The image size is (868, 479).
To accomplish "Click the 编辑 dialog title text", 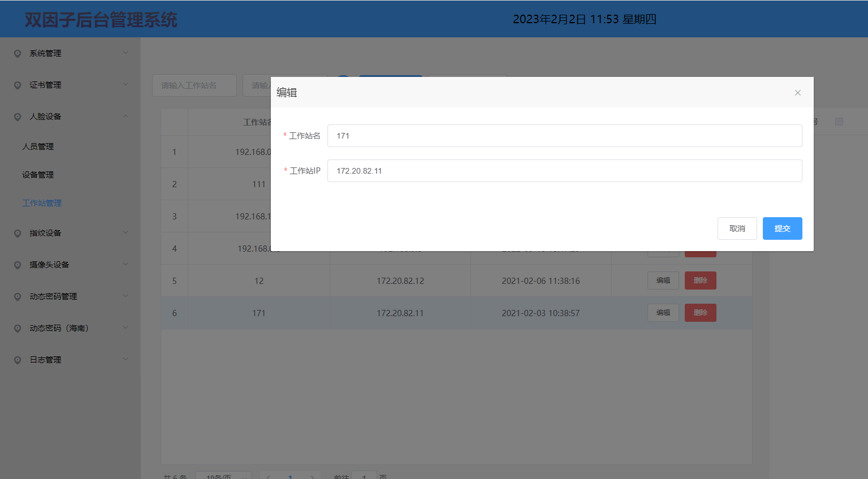I will (x=287, y=93).
